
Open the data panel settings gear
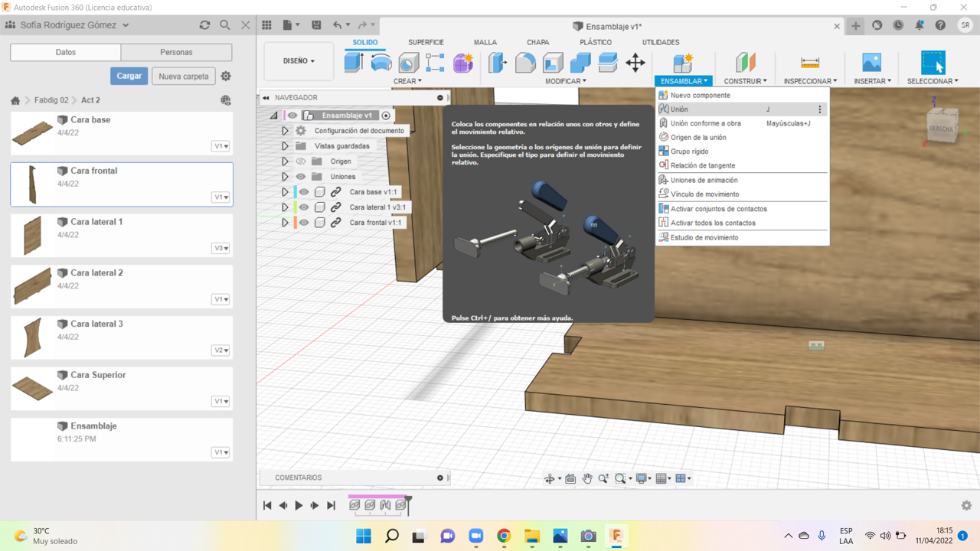[226, 77]
